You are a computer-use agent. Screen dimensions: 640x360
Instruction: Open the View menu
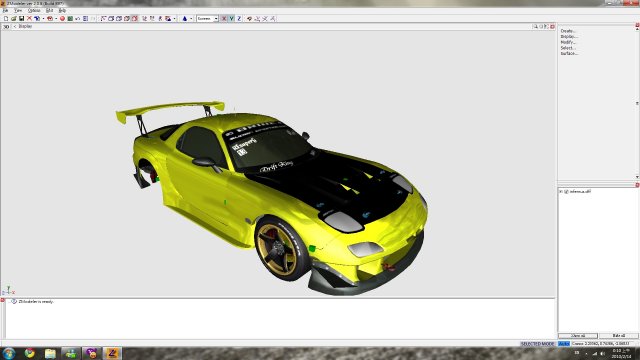click(x=18, y=11)
